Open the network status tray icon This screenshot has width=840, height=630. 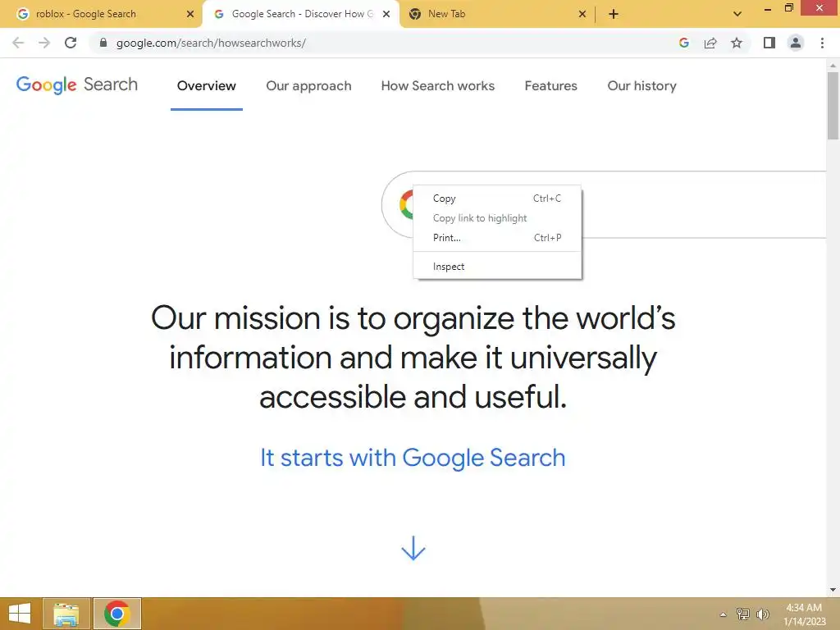742,614
